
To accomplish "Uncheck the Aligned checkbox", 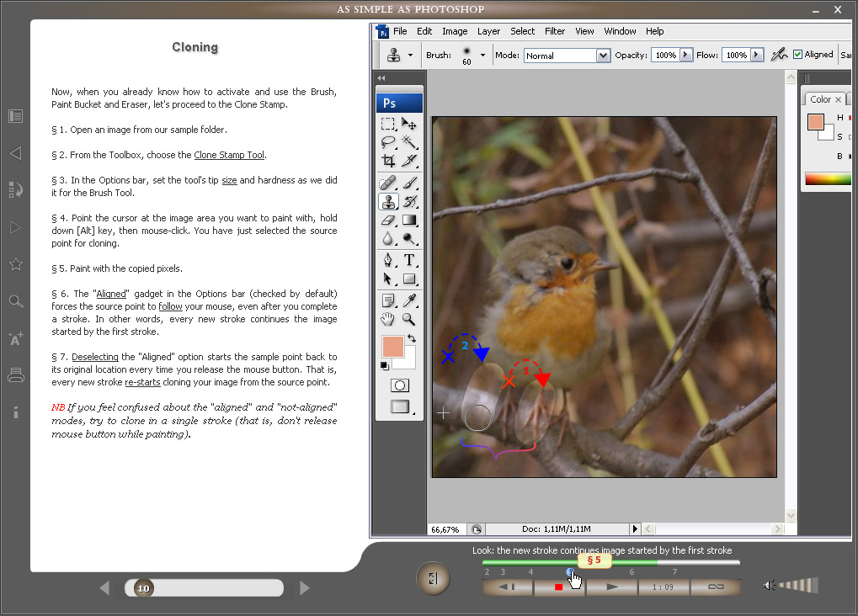I will coord(797,54).
